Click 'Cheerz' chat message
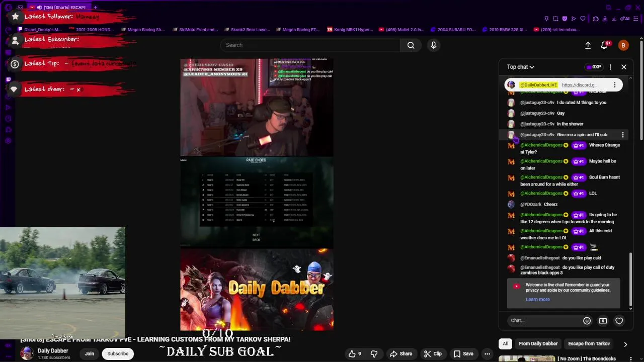The height and width of the screenshot is (362, 644). point(550,205)
